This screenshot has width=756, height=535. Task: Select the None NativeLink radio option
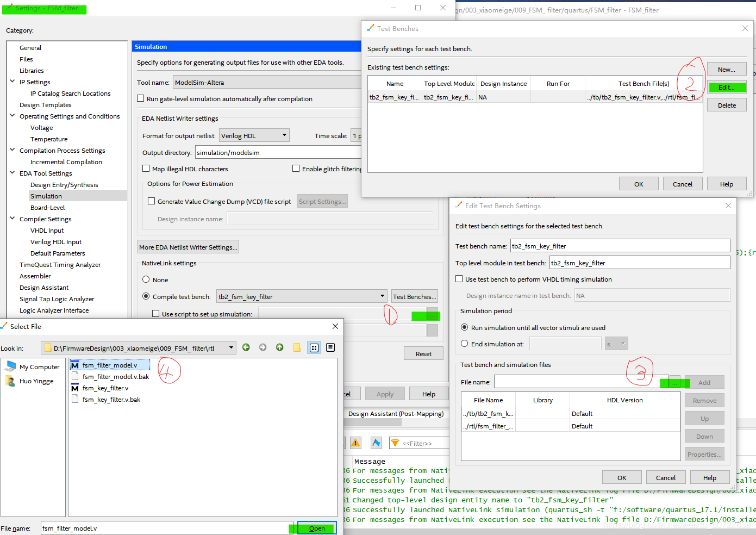coord(146,279)
